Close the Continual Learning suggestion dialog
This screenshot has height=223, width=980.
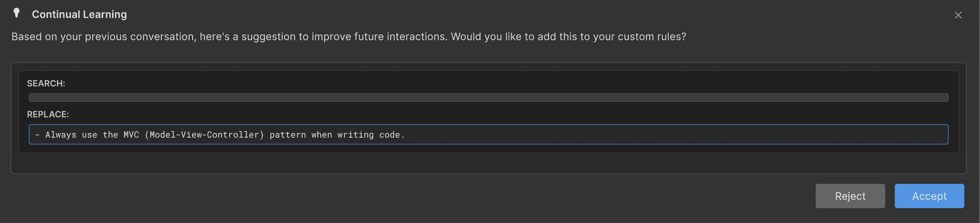coord(958,15)
